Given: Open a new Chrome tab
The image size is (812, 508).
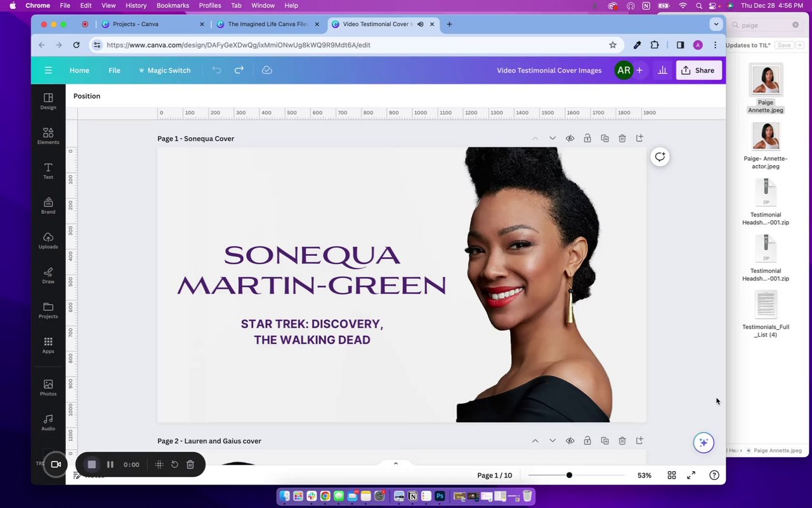Looking at the screenshot, I should point(449,24).
